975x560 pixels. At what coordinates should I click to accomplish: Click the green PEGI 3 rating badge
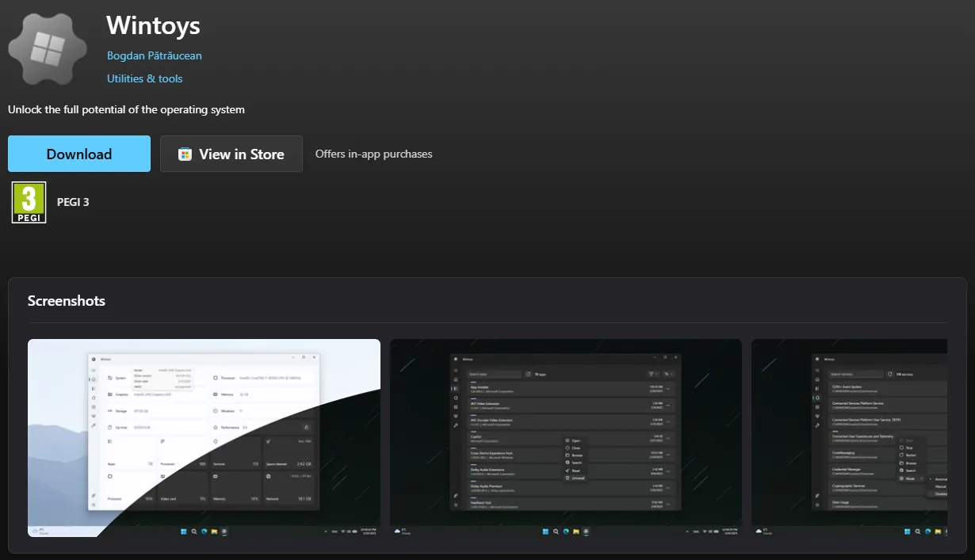[x=29, y=202]
